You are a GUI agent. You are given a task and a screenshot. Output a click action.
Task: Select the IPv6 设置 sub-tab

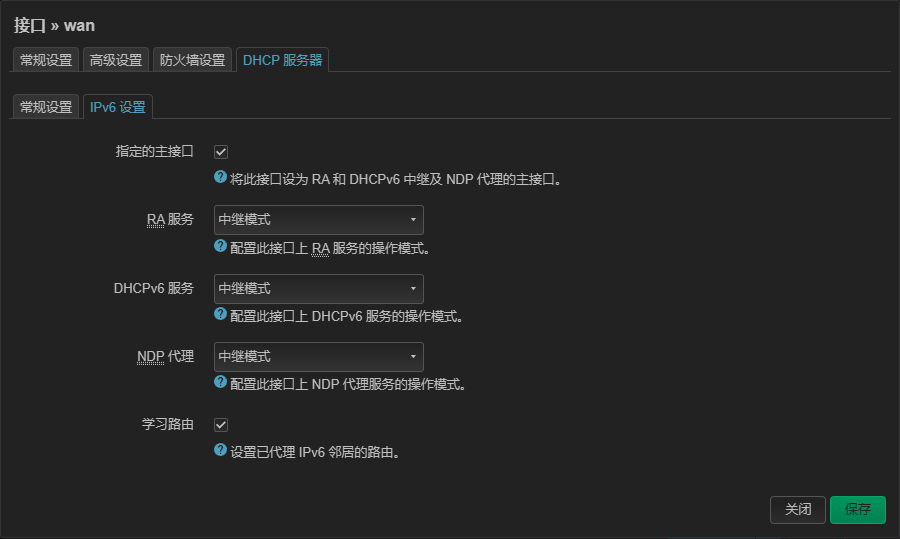(x=117, y=107)
